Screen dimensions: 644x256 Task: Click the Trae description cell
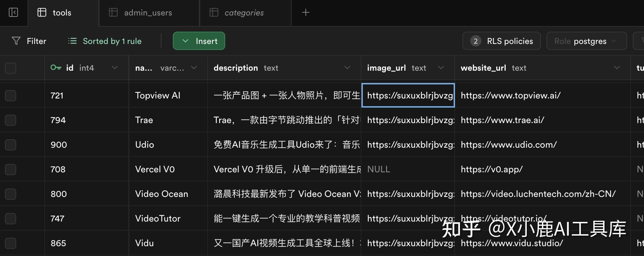(284, 120)
